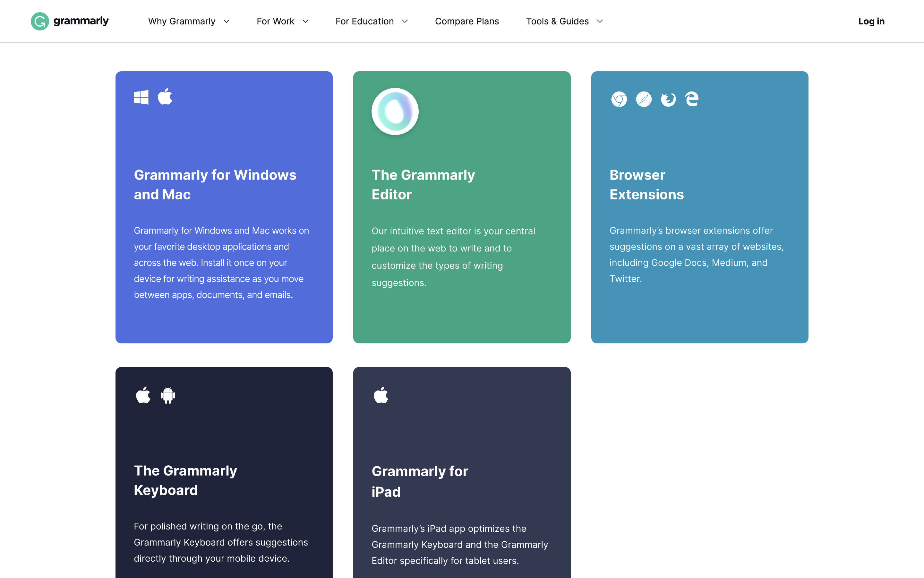Click the Chrome browser icon
Image resolution: width=924 pixels, height=578 pixels.
click(x=619, y=100)
